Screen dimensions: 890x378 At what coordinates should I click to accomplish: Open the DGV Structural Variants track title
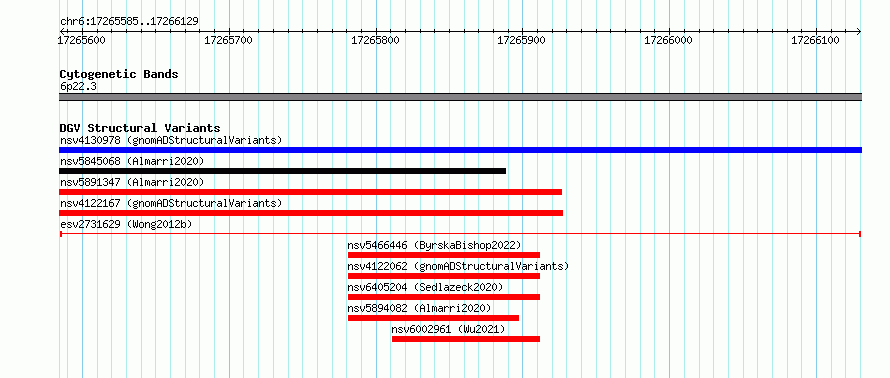pyautogui.click(x=140, y=128)
